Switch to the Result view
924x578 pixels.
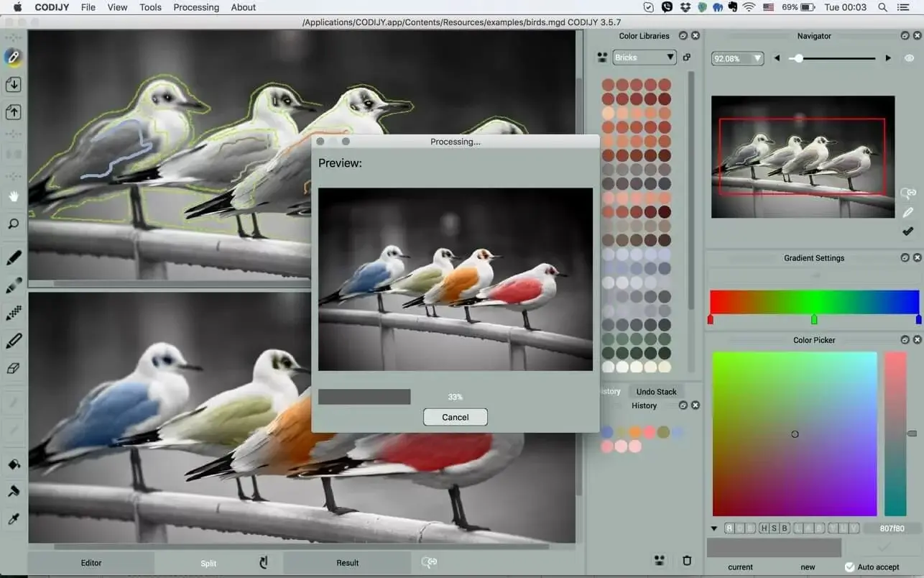click(x=348, y=563)
